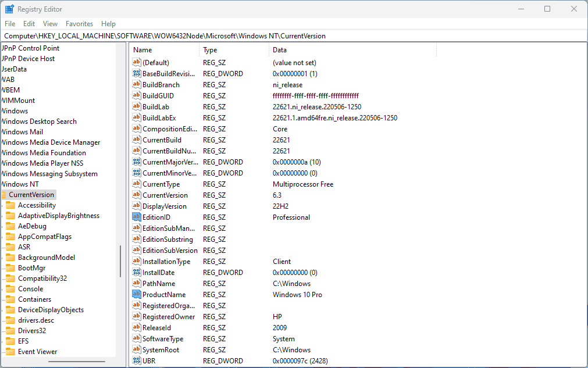Maximize the Registry Editor window
This screenshot has width=588, height=368.
[x=547, y=9]
